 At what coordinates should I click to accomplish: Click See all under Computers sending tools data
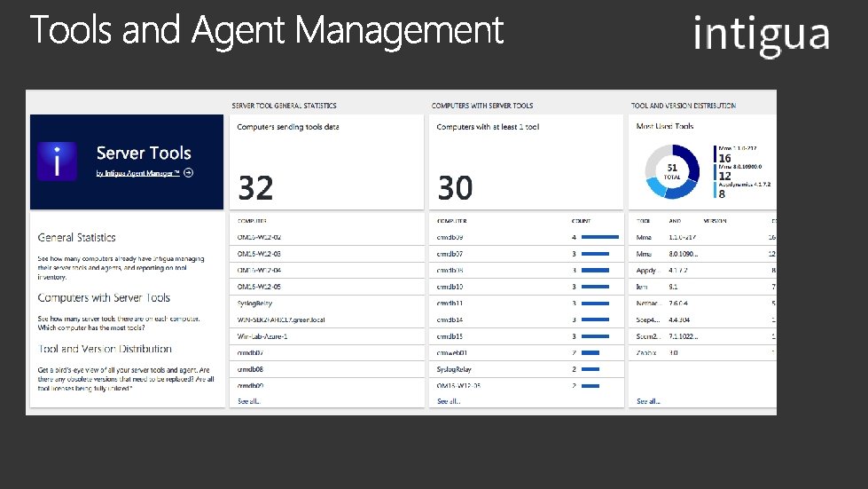(x=248, y=401)
